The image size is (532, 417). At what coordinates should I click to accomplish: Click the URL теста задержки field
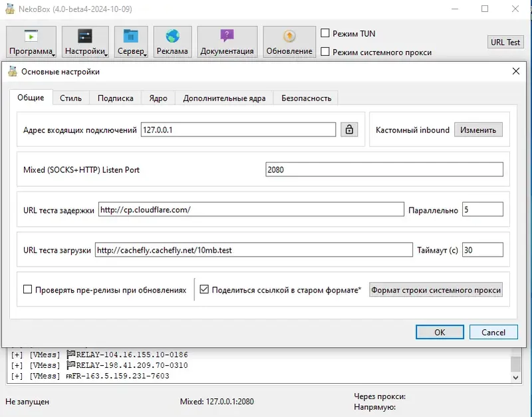(251, 209)
